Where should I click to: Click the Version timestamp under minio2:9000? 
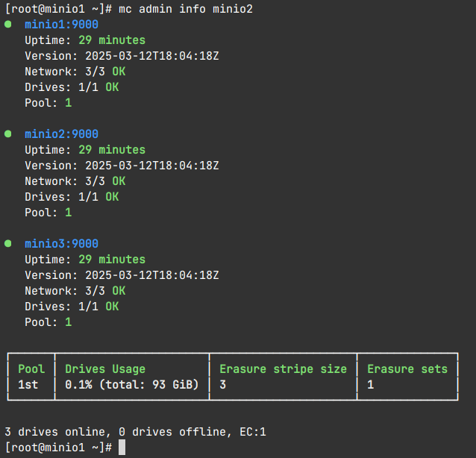[x=151, y=166]
